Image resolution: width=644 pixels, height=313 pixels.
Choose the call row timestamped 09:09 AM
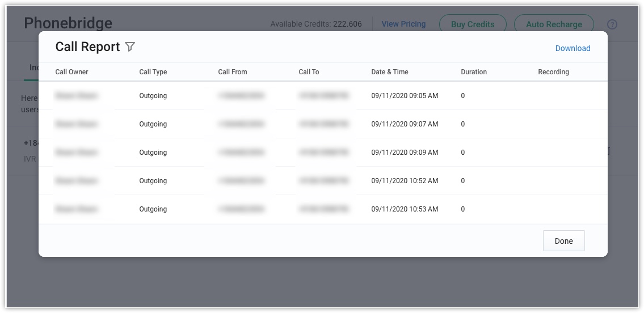[405, 153]
